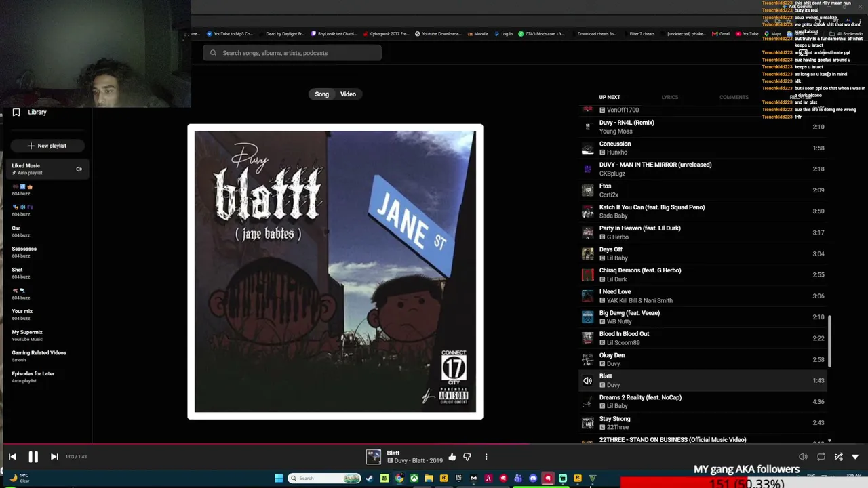Open the Cyberpunk 2077 bookmark
This screenshot has width=868, height=488.
coord(387,34)
